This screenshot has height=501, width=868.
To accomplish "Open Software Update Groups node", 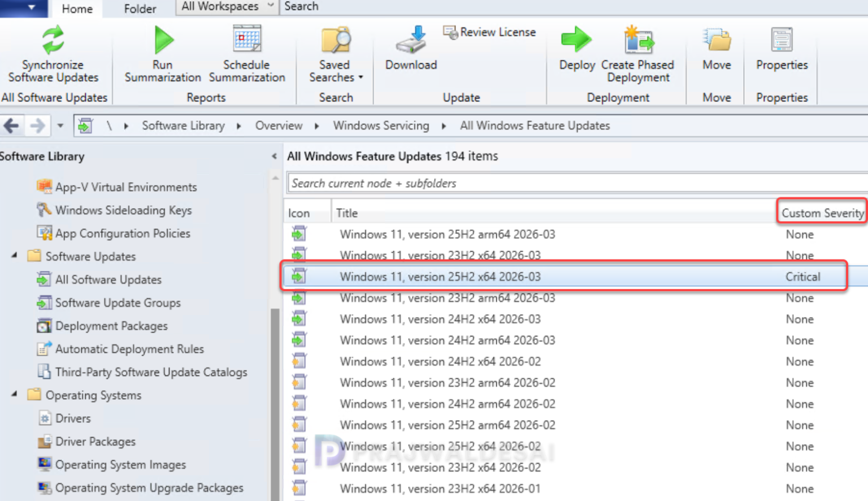I will [x=108, y=303].
